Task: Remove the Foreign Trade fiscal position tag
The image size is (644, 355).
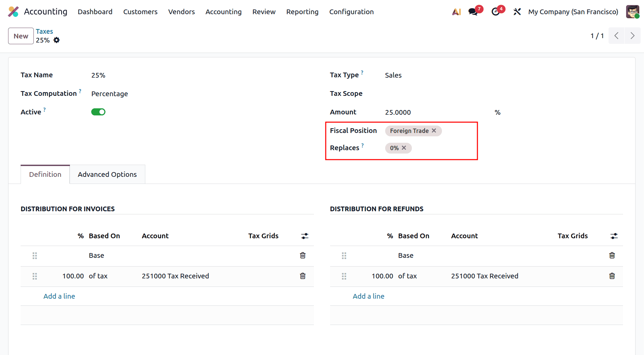Action: coord(434,131)
